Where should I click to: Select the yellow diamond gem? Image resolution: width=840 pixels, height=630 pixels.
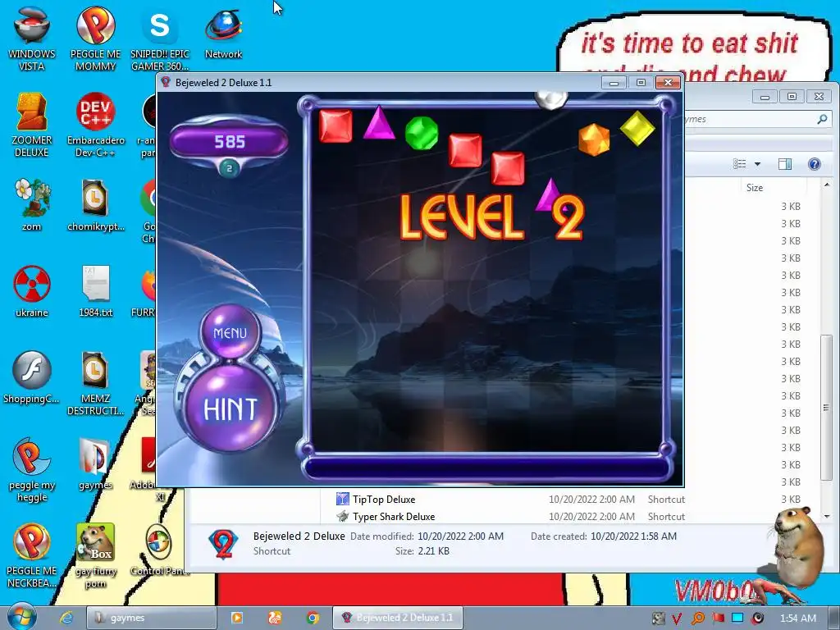coord(637,128)
